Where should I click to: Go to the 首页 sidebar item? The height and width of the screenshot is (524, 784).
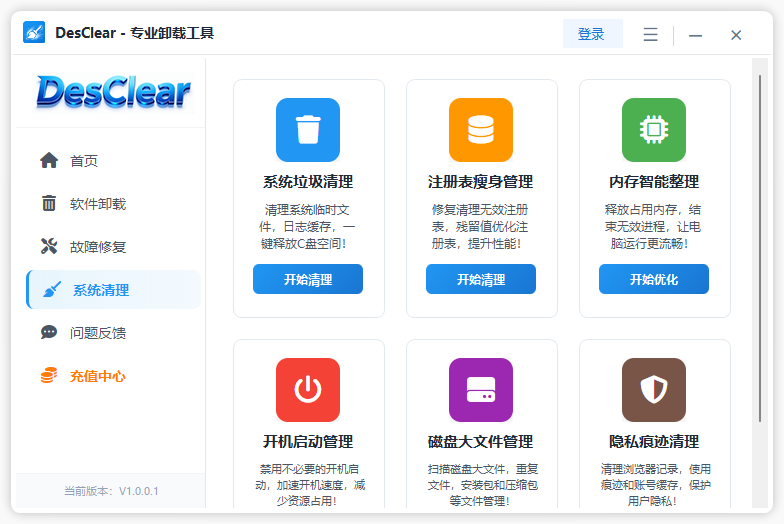(x=114, y=160)
